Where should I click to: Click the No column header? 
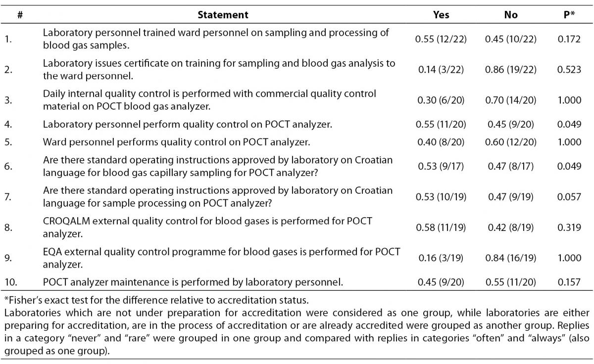point(510,15)
